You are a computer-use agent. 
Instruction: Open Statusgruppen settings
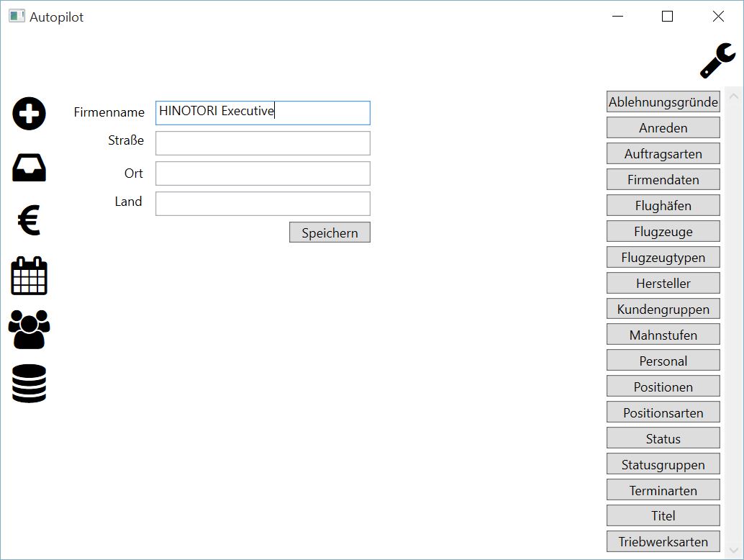point(663,464)
